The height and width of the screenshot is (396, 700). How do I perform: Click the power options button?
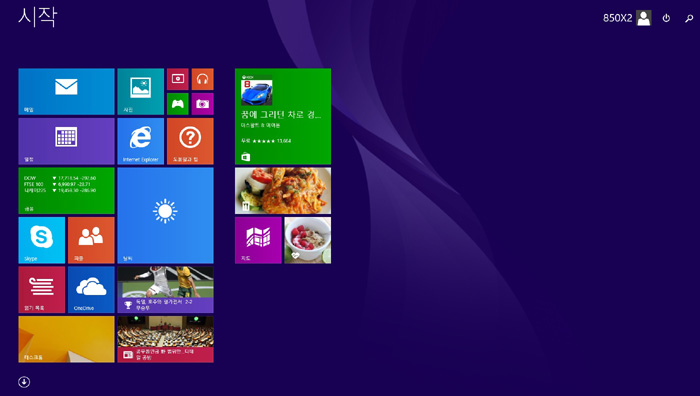(666, 18)
